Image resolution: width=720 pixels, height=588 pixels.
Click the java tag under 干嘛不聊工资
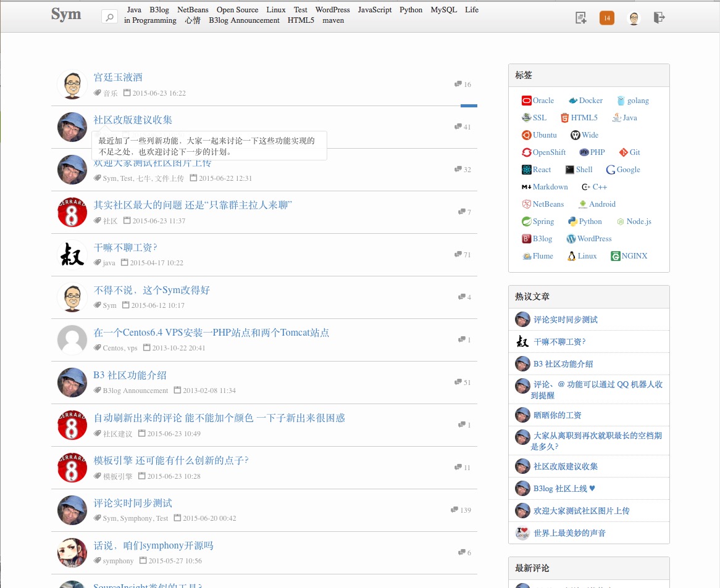coord(109,263)
